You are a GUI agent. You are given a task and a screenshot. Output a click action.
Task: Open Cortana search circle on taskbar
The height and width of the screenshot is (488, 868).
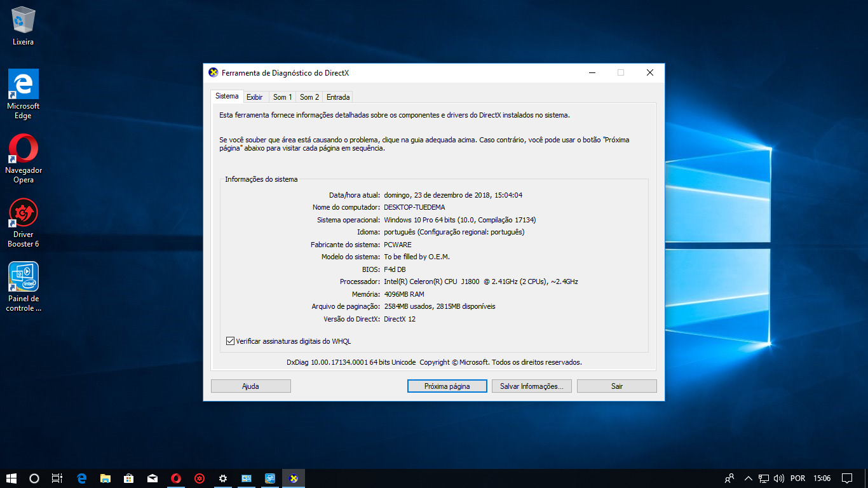34,478
